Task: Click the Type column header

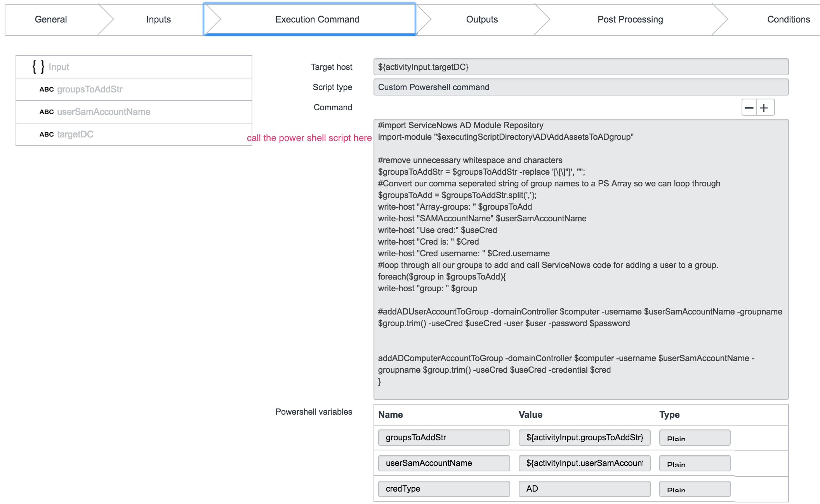Action: [x=669, y=415]
